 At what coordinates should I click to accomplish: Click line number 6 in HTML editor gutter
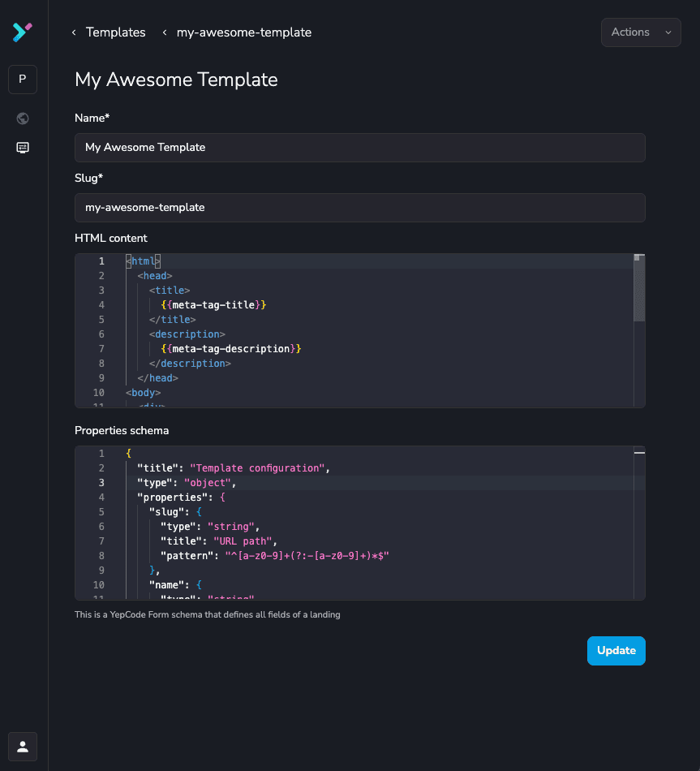pos(101,334)
